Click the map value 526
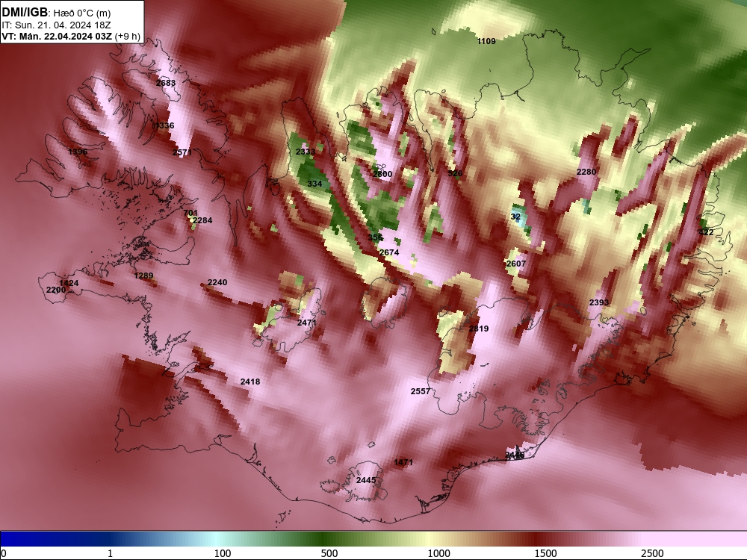This screenshot has height=560, width=747. 455,173
